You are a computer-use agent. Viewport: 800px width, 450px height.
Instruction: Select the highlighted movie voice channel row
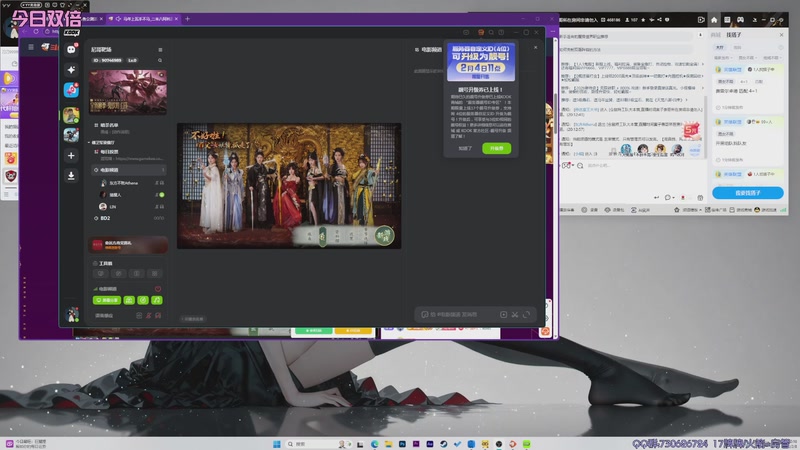coord(129,170)
